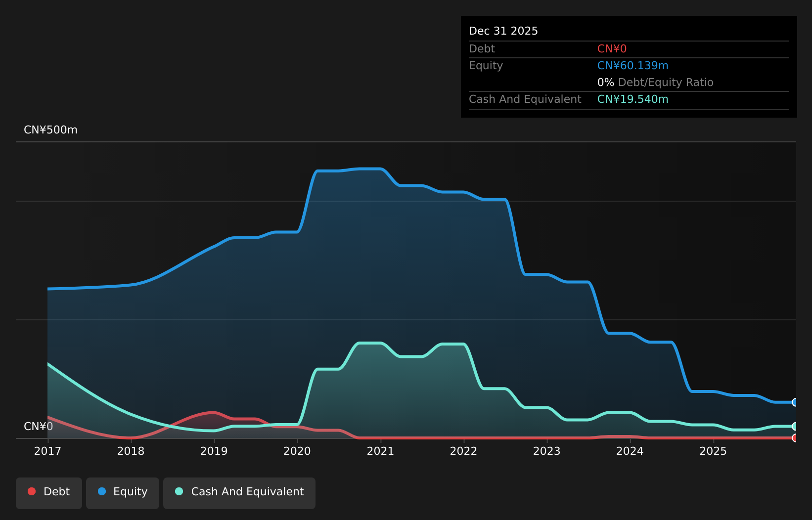Click tooltip Cash And Equivalent row label

click(x=525, y=99)
